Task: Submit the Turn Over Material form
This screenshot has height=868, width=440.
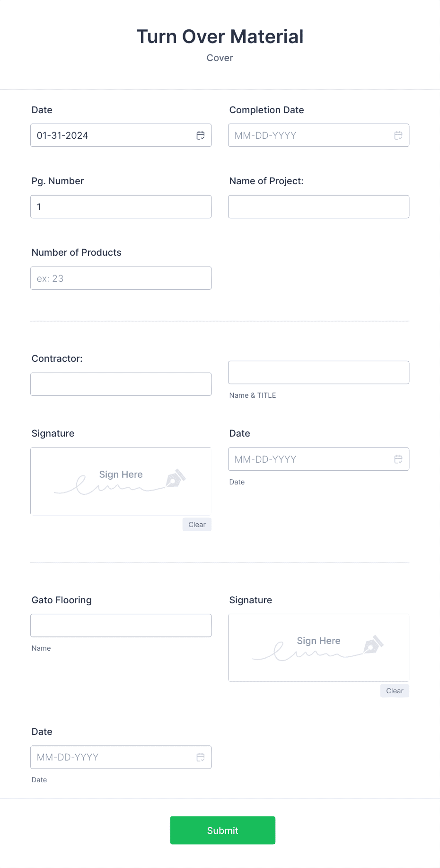Action: [222, 830]
